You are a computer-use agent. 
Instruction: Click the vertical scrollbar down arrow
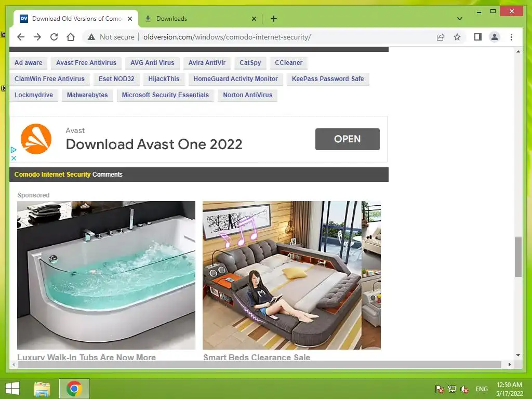click(x=518, y=355)
